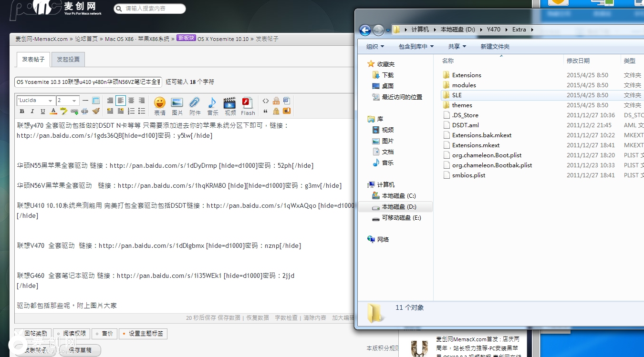The image size is (644, 357).
Task: Click the clear formatting brush icon
Action: coord(96,111)
